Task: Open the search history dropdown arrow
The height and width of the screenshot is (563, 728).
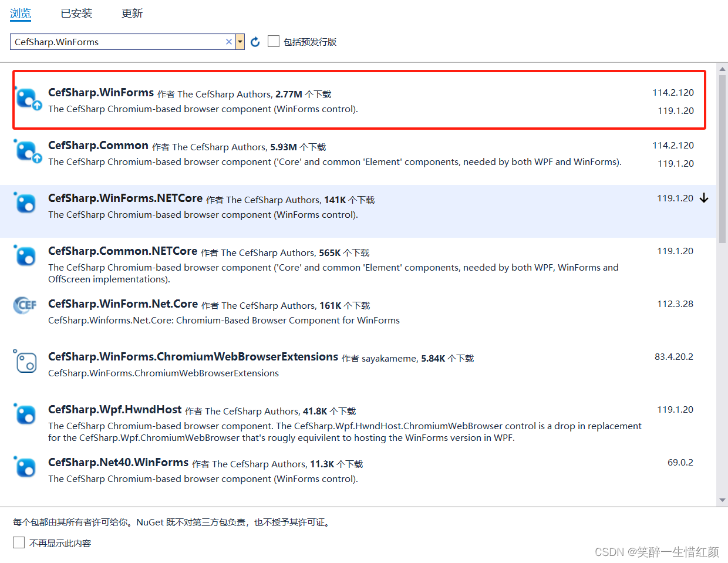Action: tap(240, 42)
